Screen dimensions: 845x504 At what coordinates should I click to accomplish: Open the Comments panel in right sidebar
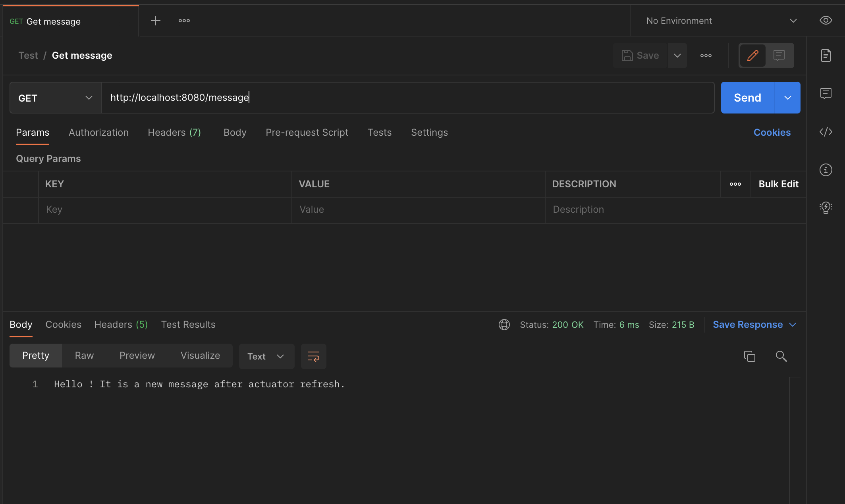coord(826,93)
